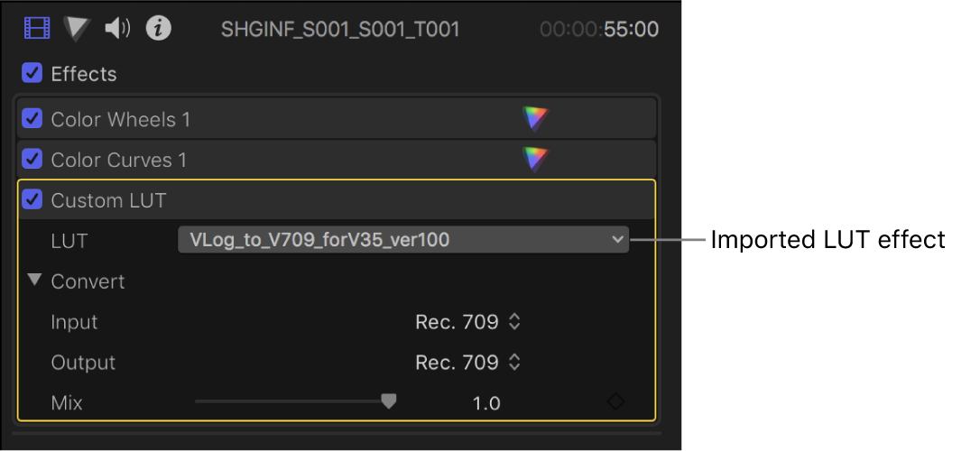Click the Mix value field 1.0
Viewport: 980px width, 451px height.
point(486,403)
